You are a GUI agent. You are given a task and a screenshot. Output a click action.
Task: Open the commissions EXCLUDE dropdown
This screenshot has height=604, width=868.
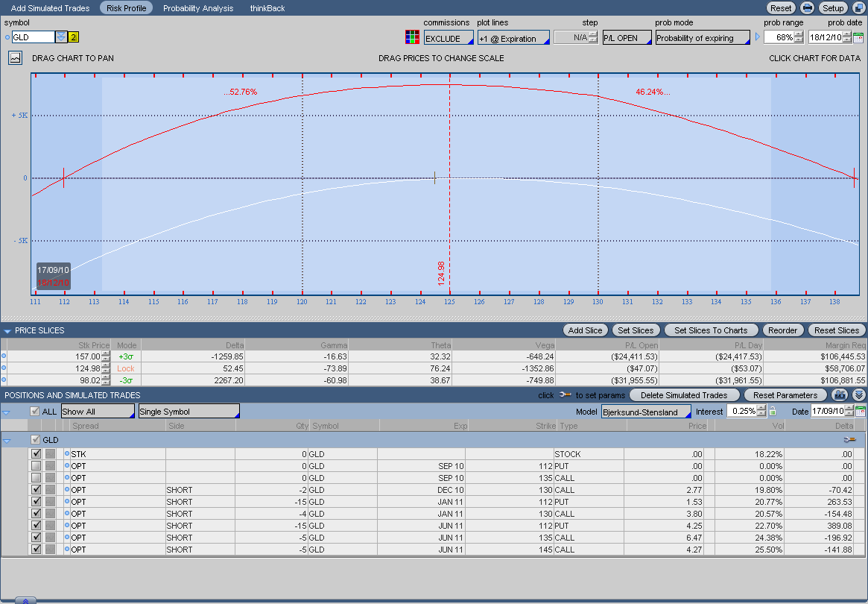point(448,38)
